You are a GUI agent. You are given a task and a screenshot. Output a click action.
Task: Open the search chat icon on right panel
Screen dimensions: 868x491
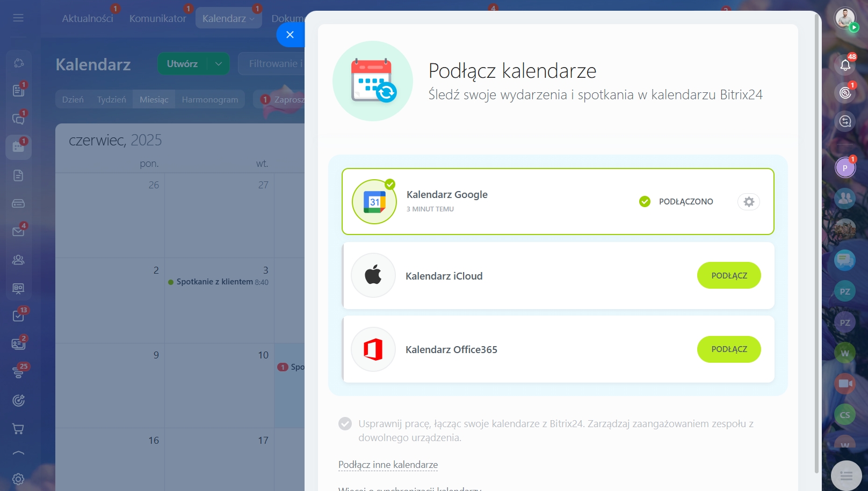[x=845, y=121]
